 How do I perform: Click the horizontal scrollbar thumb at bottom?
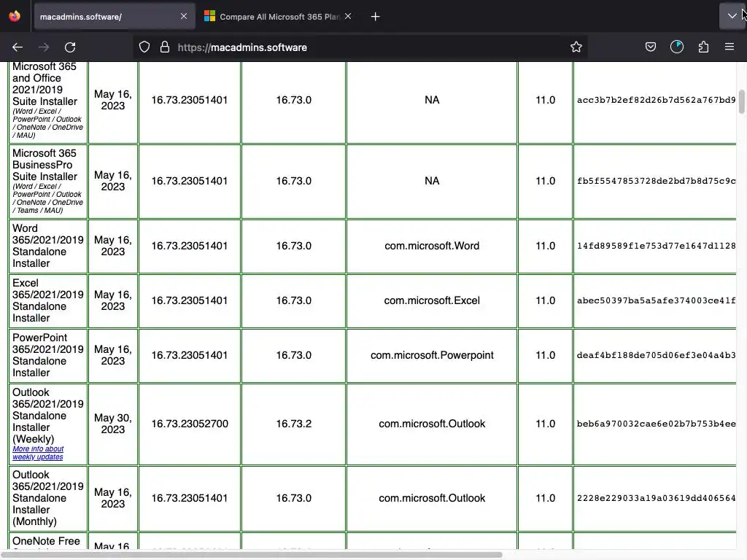pos(251,555)
